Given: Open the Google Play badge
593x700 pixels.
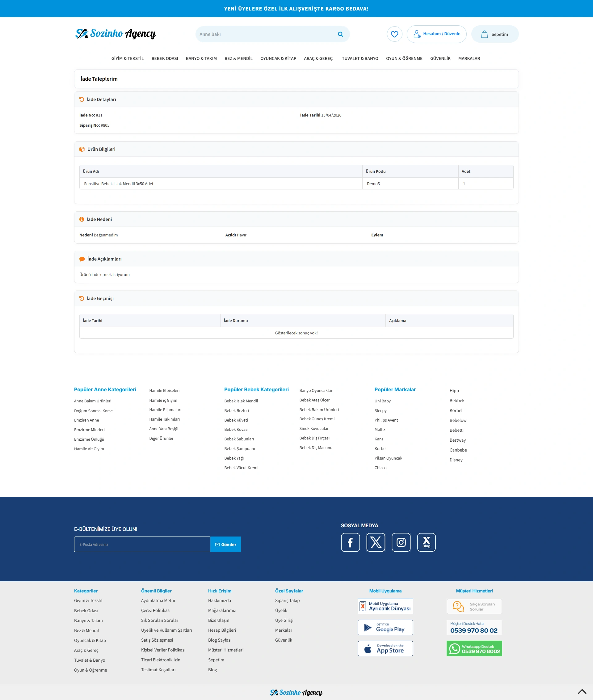Looking at the screenshot, I should point(385,627).
